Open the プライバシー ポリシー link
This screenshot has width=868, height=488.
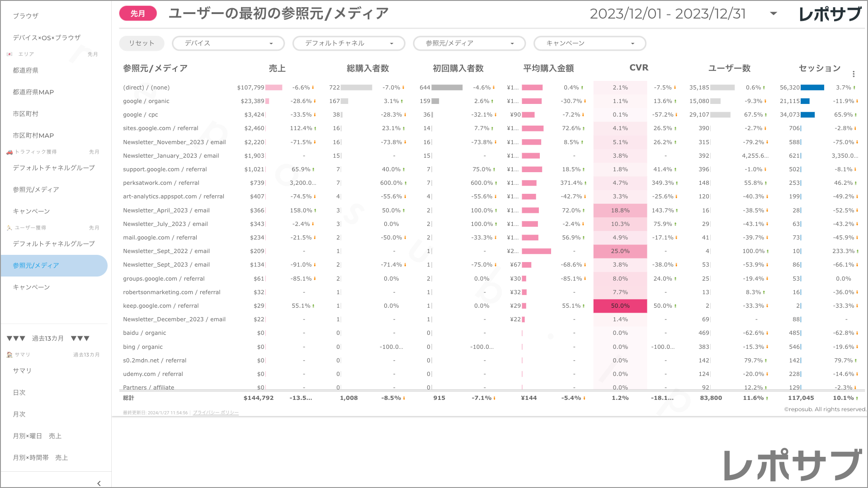pos(216,413)
